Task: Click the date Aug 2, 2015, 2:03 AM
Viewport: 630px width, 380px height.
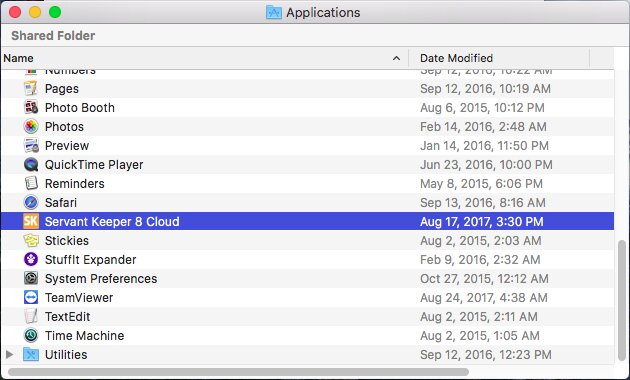Action: click(481, 241)
